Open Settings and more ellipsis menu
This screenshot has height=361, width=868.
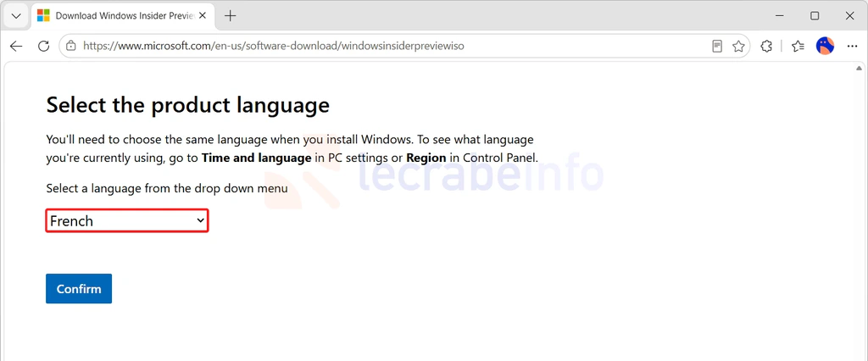[853, 46]
